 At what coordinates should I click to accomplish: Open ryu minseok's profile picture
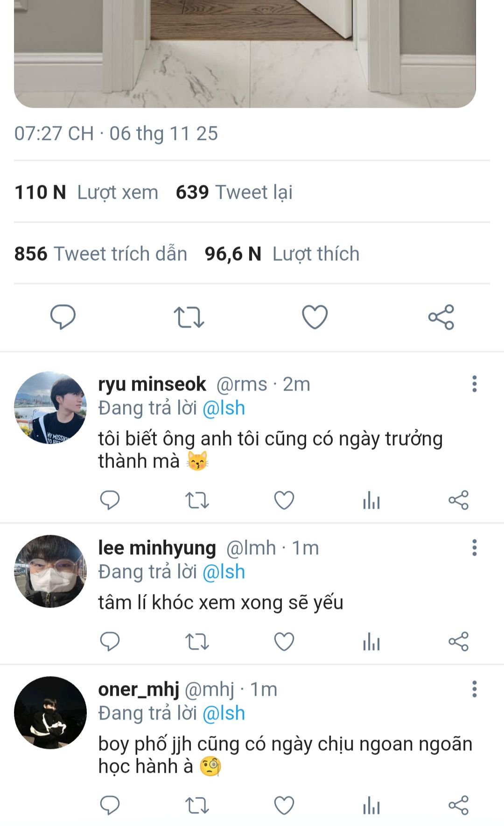50,408
